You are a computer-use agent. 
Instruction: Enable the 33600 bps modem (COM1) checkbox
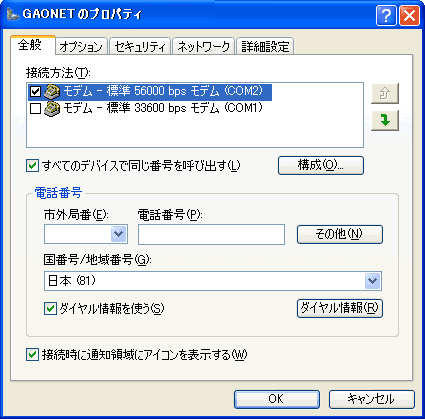click(35, 109)
